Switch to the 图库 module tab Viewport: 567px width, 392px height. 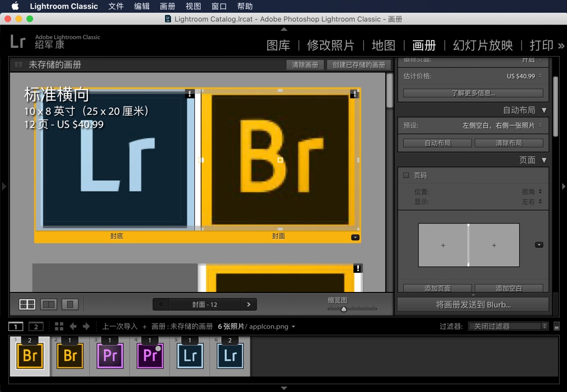click(278, 46)
